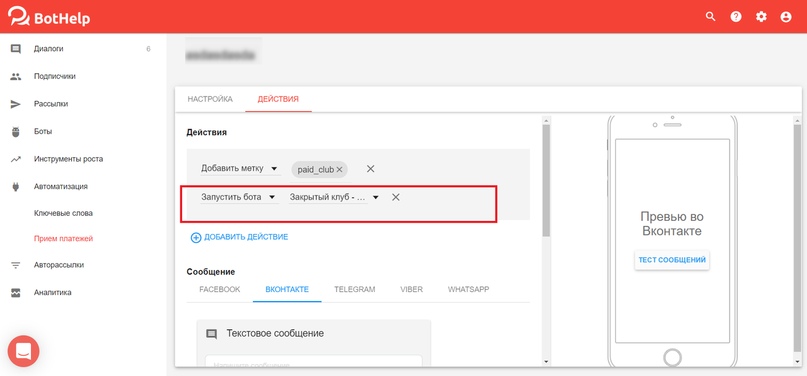Screen dimensions: 807x376
Task: Open the Запустить бота action dropdown
Action: [x=239, y=197]
